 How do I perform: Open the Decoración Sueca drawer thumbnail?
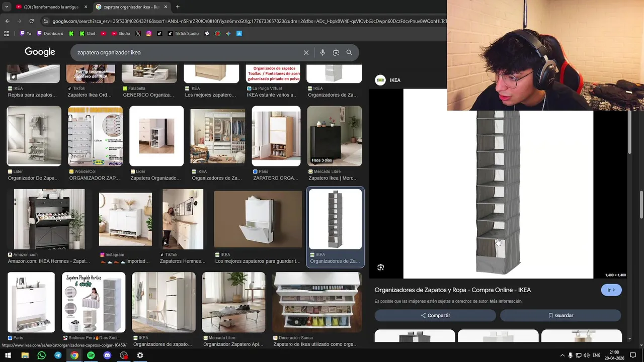pos(317,302)
